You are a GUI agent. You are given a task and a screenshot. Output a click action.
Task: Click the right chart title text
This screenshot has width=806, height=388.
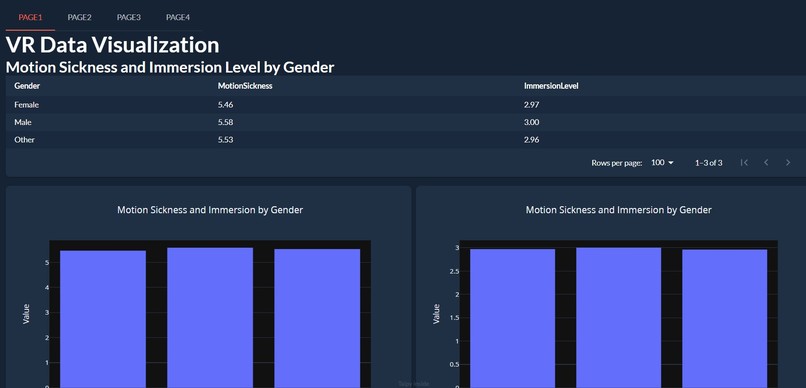(618, 210)
